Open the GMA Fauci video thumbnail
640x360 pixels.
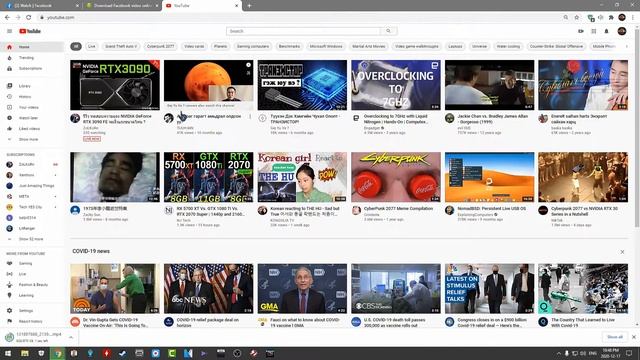pos(302,289)
